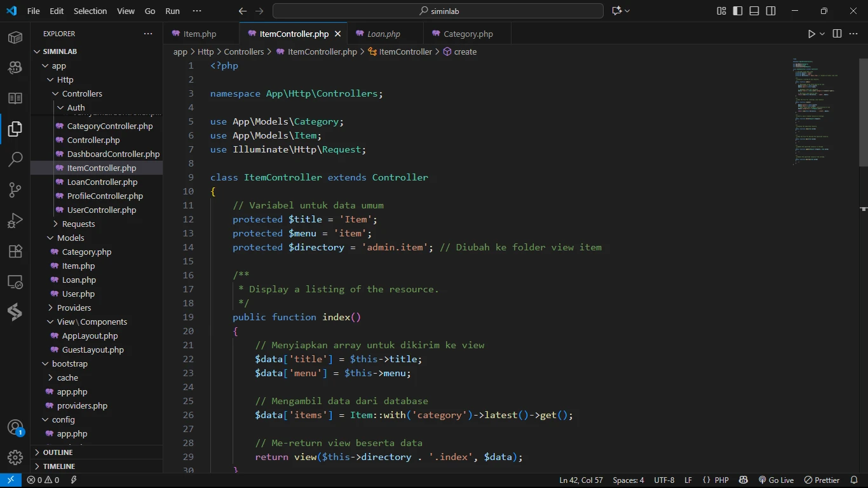Switch to the Category.php tab
This screenshot has height=488, width=868.
[x=468, y=34]
